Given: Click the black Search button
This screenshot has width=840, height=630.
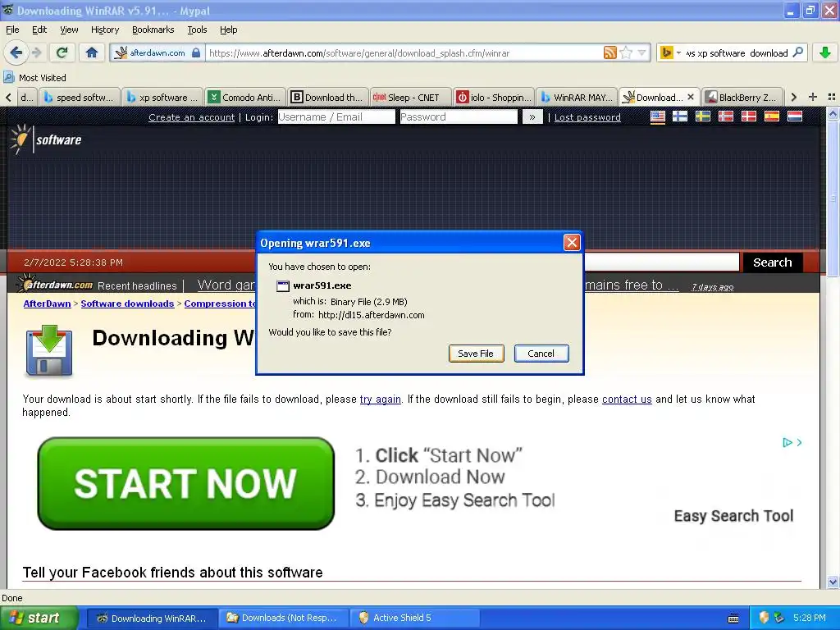Looking at the screenshot, I should click(x=772, y=262).
